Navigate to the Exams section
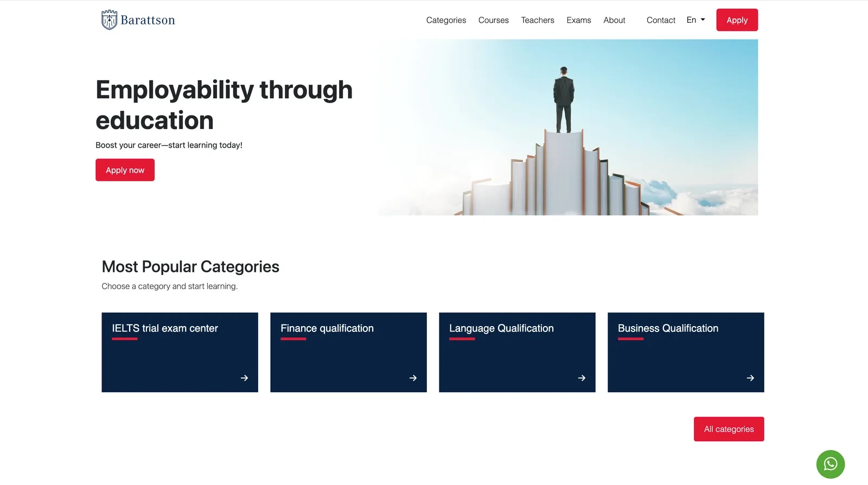The height and width of the screenshot is (485, 868). click(x=578, y=20)
